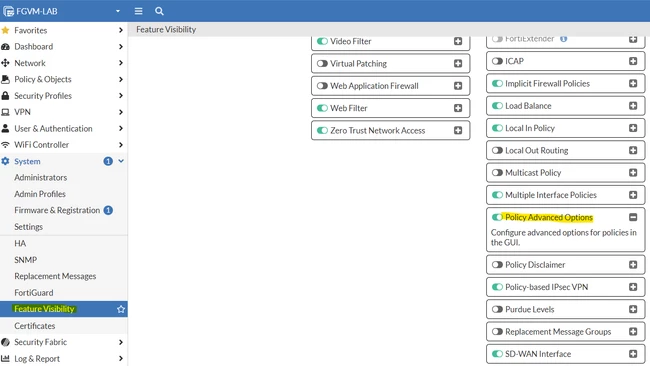Image resolution: width=650 pixels, height=366 pixels.
Task: Collapse the System section chevron
Action: point(121,161)
